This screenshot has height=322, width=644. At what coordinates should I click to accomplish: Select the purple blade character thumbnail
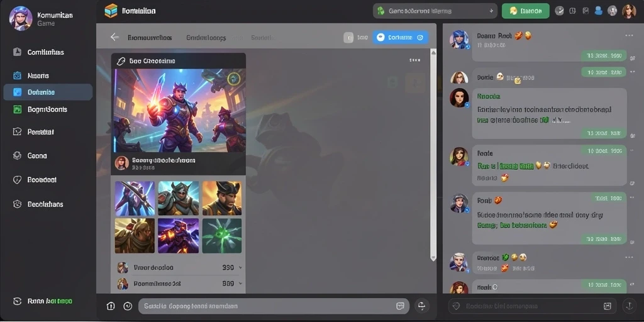pyautogui.click(x=135, y=198)
